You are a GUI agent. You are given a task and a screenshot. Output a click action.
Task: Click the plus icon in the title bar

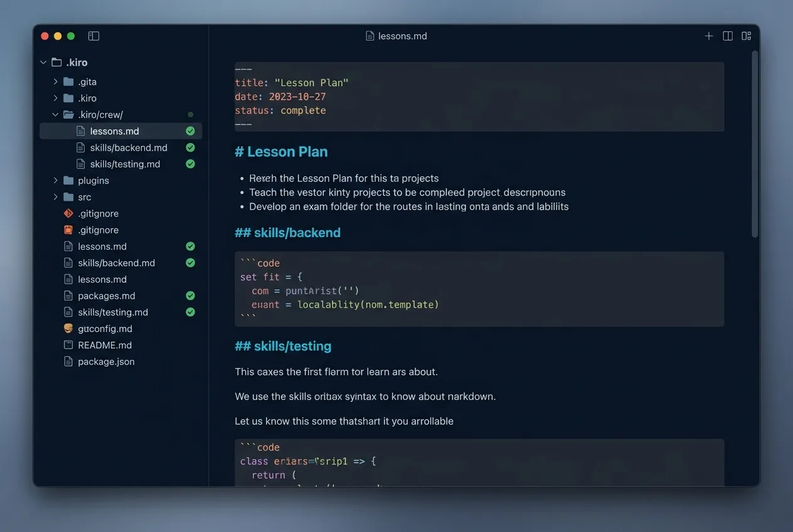pos(709,36)
